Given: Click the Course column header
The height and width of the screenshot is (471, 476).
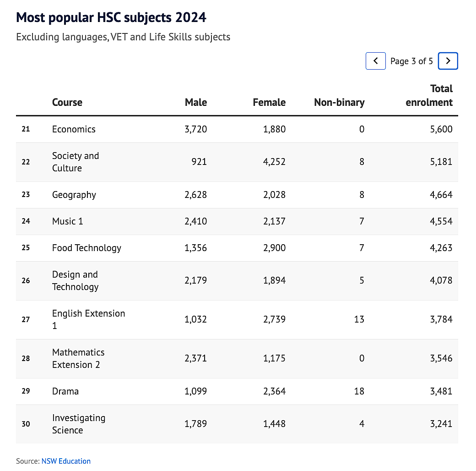Looking at the screenshot, I should pyautogui.click(x=67, y=103).
